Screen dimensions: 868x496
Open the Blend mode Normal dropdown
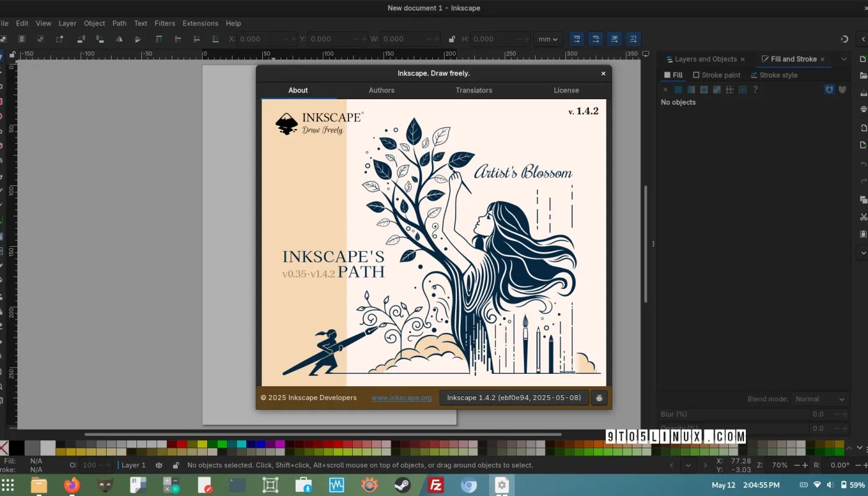820,399
